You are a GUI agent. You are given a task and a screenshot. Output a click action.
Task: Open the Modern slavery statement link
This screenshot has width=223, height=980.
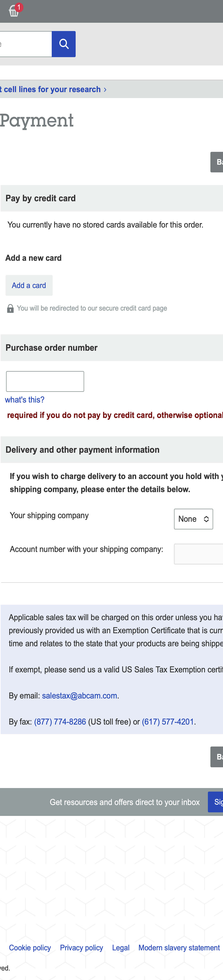pyautogui.click(x=179, y=948)
